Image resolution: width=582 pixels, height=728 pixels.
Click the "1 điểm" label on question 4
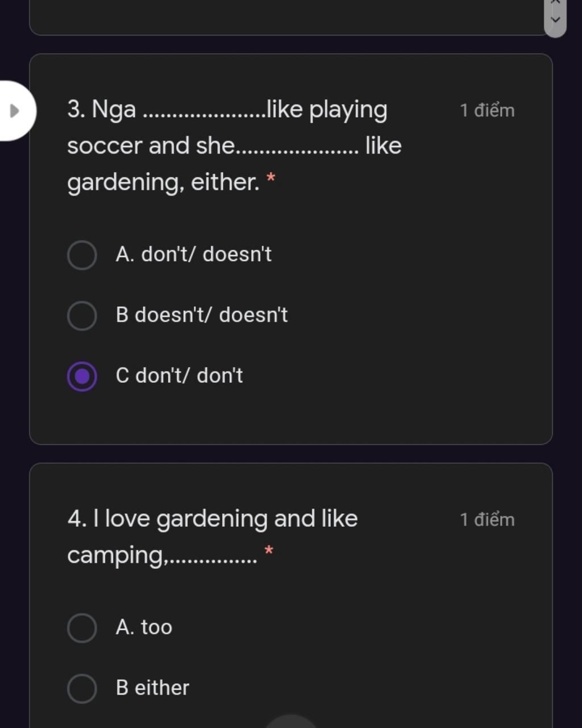487,520
